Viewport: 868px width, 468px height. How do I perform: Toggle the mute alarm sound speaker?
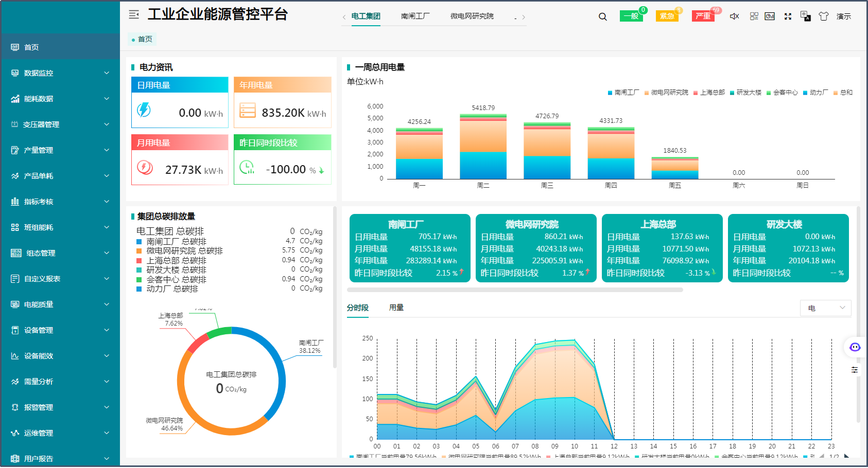[x=735, y=16]
